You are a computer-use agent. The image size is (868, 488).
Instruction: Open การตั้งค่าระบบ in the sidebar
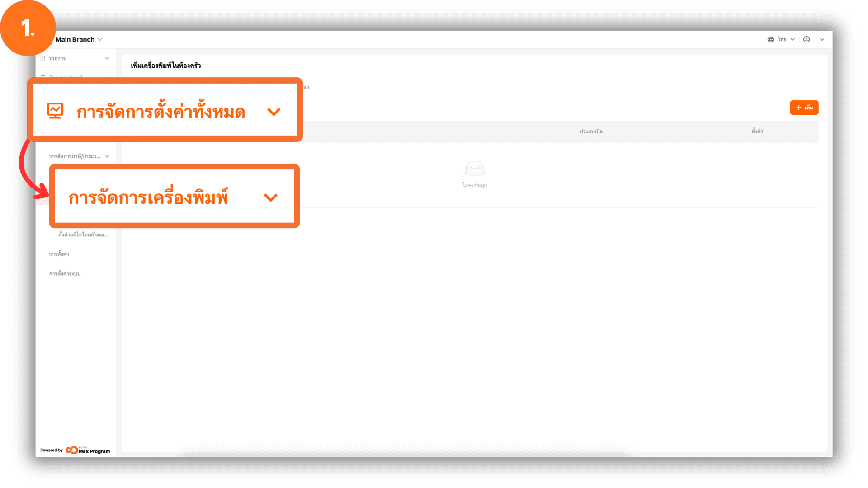(65, 273)
